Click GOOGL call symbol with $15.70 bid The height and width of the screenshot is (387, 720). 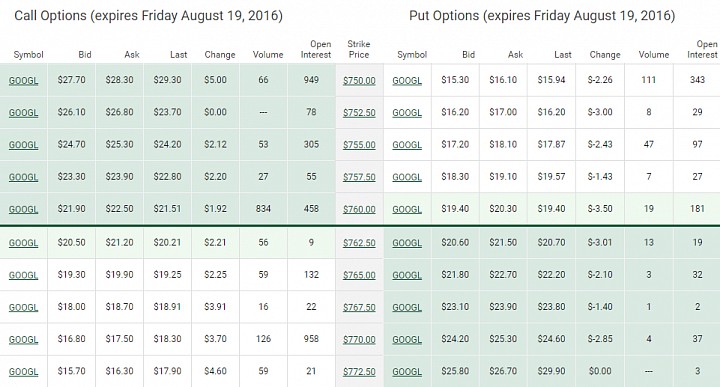tap(23, 371)
